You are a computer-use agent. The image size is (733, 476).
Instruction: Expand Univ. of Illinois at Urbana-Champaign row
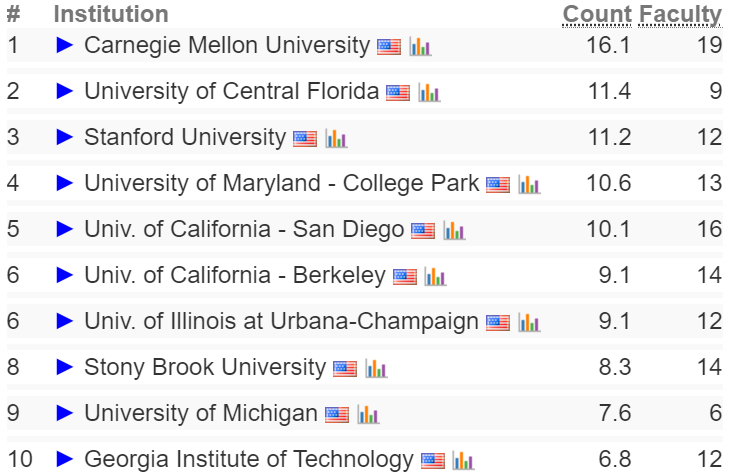[65, 321]
